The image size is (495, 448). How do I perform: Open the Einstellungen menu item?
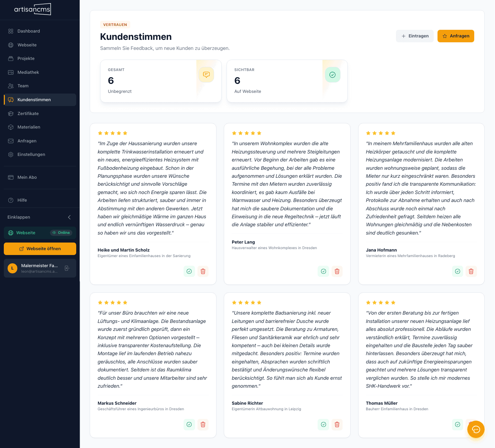[31, 154]
